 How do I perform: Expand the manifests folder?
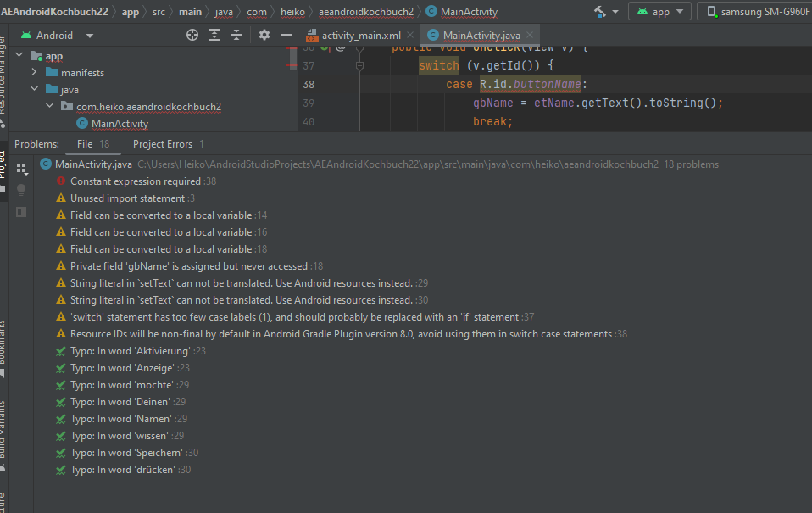click(x=35, y=73)
